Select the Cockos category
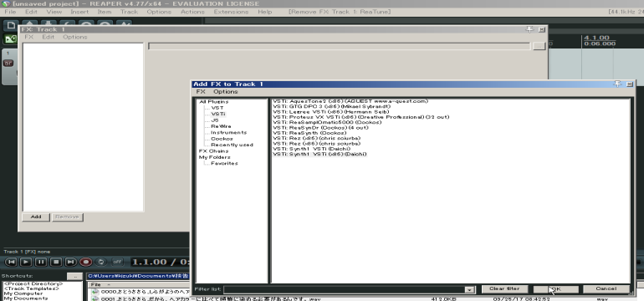This screenshot has height=301, width=644. (x=222, y=139)
